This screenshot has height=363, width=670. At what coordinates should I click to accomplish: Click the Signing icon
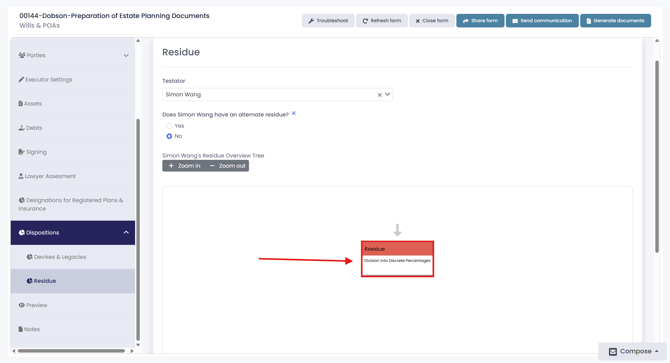click(21, 152)
